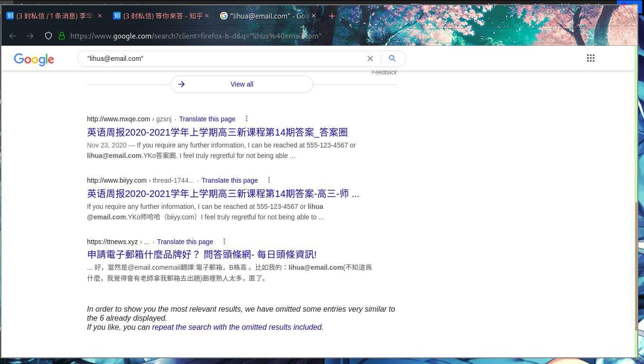Clear the Google search box text
The width and height of the screenshot is (644, 364).
tap(370, 59)
